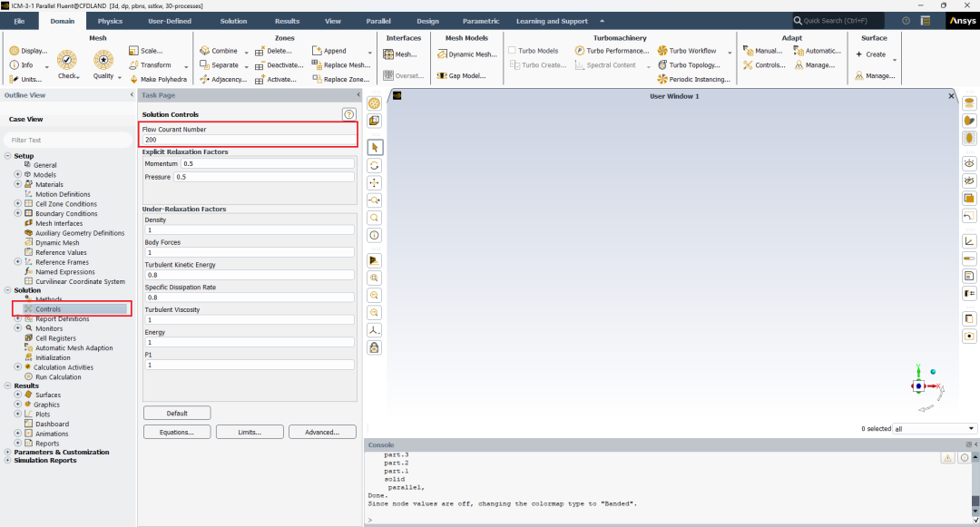980x527 pixels.
Task: Switch to the Physics ribbon tab
Action: pyautogui.click(x=110, y=21)
